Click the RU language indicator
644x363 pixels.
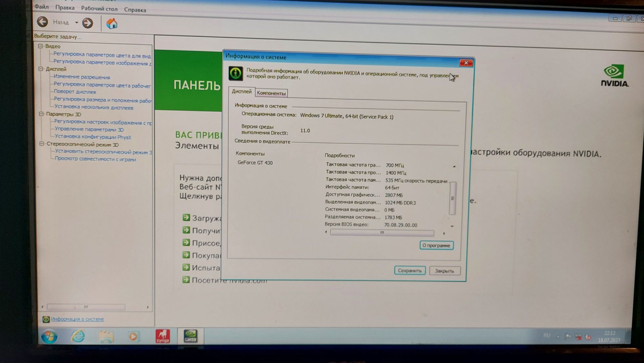[546, 335]
